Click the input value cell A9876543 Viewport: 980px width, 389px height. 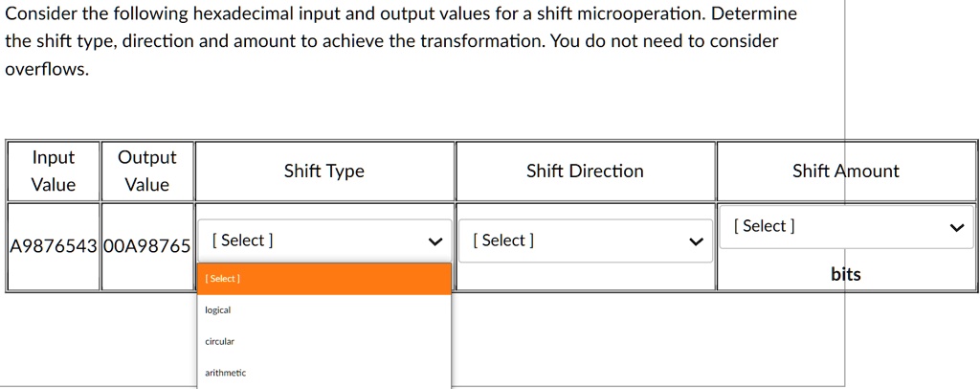[x=54, y=246]
